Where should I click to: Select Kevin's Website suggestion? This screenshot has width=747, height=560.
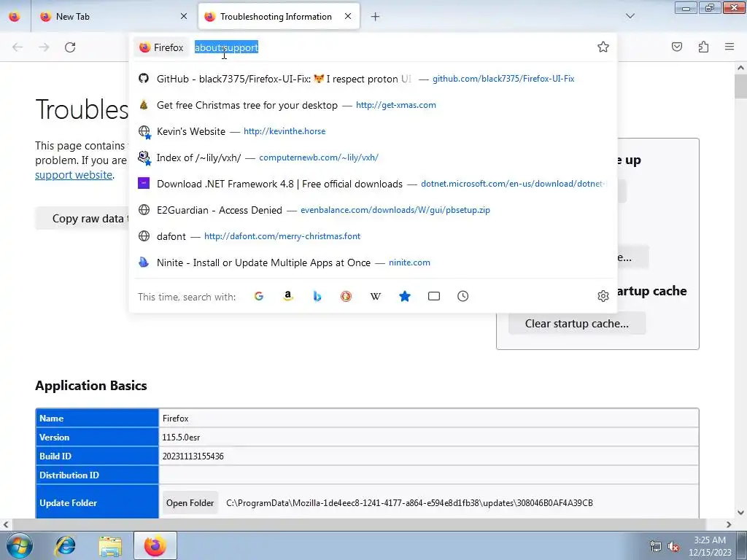373,131
